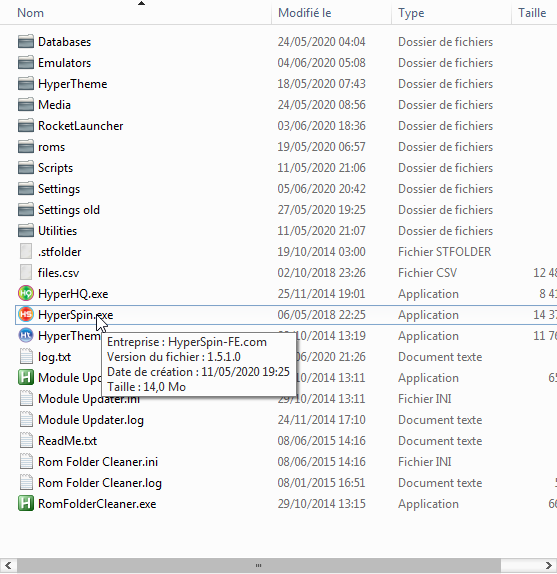Click the date 04/06/2020 05:08
The image size is (557, 574).
pyautogui.click(x=321, y=63)
